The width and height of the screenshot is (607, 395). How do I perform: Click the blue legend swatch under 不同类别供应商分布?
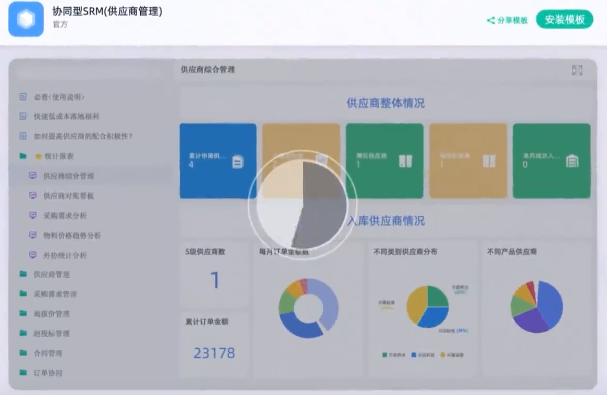[x=413, y=355]
